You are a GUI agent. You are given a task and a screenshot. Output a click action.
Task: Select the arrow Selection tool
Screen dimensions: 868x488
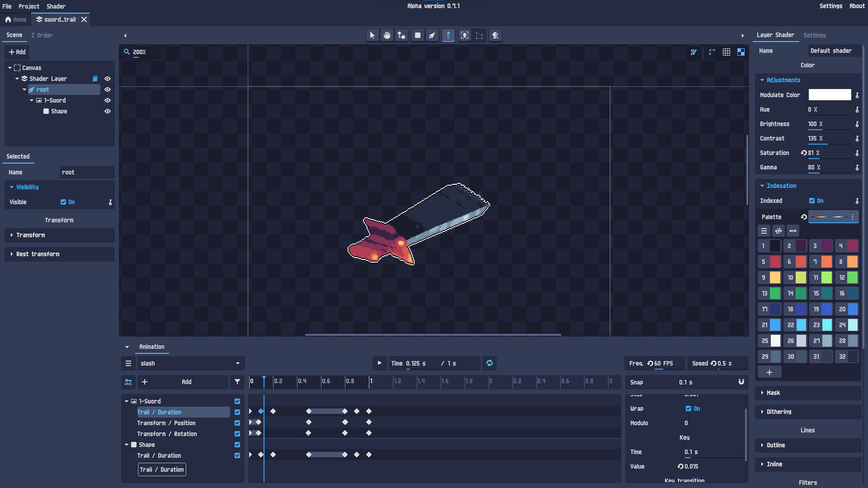point(373,35)
